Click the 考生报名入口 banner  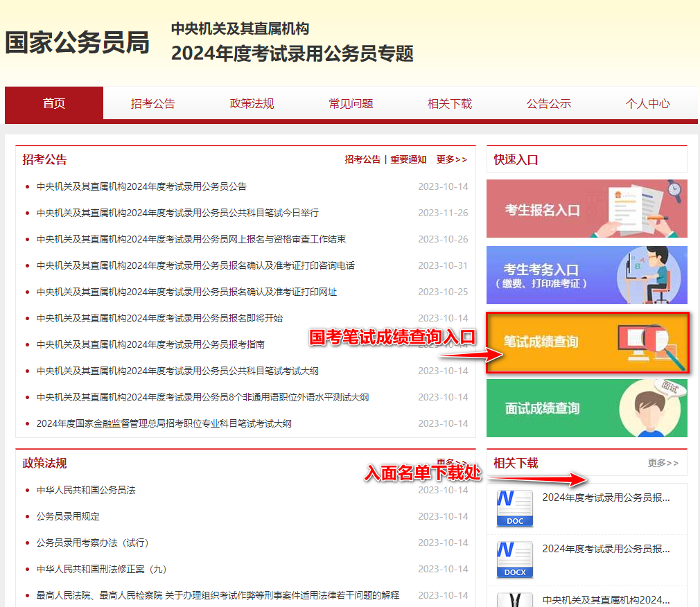click(586, 209)
